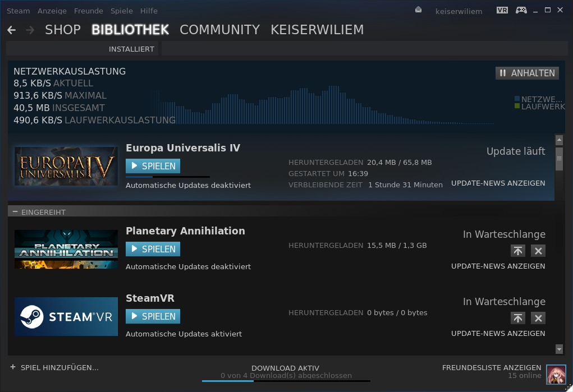Click the Europa Universalis IV game banner
Screen dimensions: 573x392
point(66,166)
